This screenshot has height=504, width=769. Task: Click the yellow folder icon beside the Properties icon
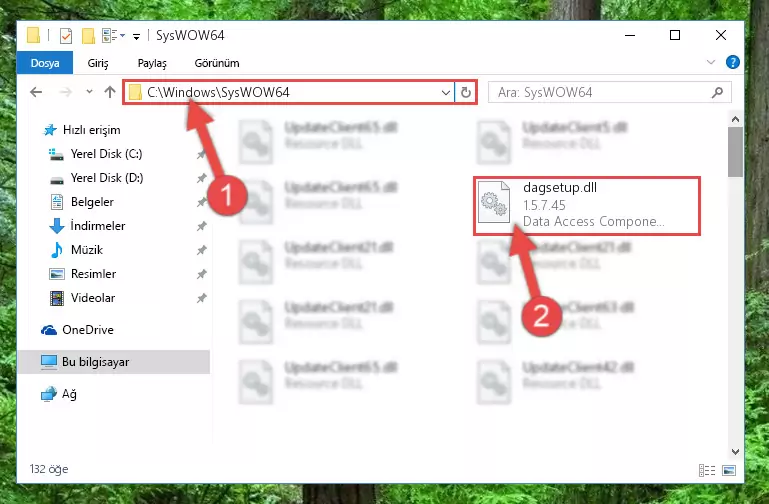[x=88, y=35]
